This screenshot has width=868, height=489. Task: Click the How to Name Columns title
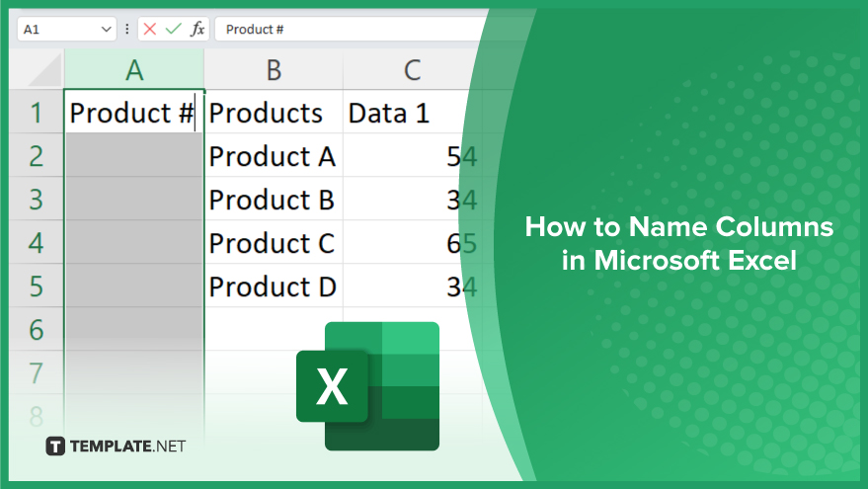click(678, 243)
